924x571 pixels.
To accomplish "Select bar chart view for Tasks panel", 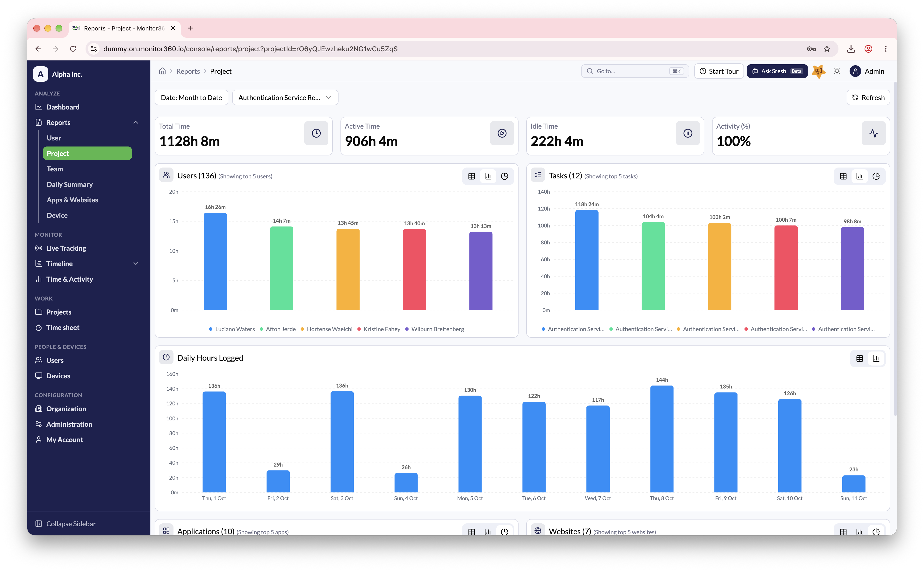I will pos(859,176).
